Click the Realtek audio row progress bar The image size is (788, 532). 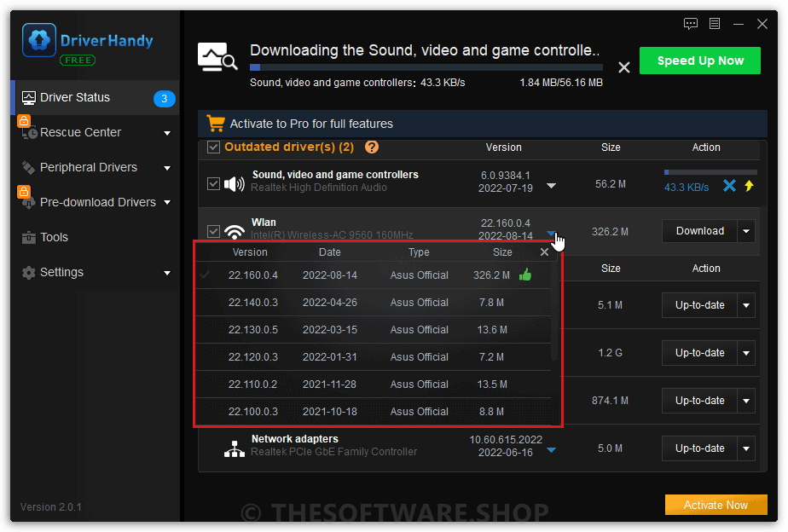click(x=710, y=172)
